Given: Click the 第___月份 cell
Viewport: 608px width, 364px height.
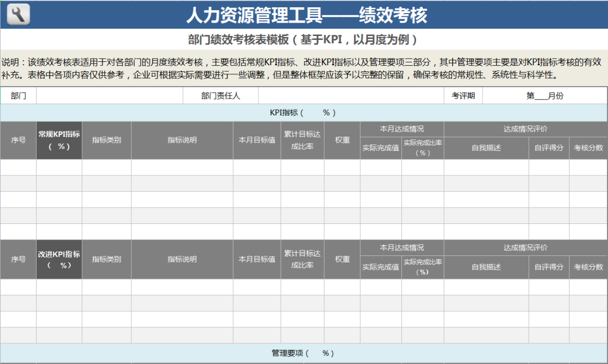Looking at the screenshot, I should [545, 96].
